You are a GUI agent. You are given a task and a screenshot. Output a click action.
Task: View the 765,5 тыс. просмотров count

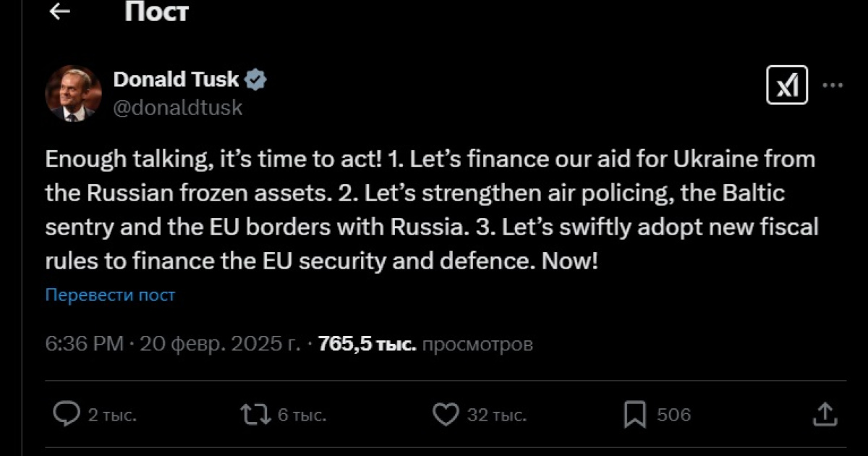click(x=425, y=344)
